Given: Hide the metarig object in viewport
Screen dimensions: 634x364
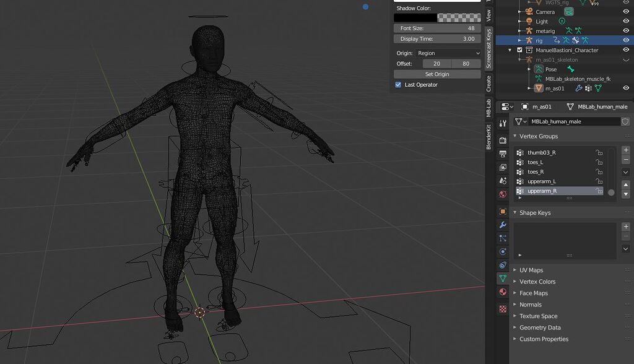Looking at the screenshot, I should pos(626,31).
